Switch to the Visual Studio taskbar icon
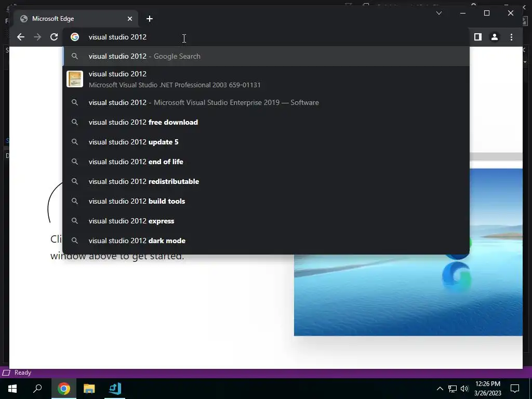This screenshot has height=399, width=532. [x=115, y=389]
